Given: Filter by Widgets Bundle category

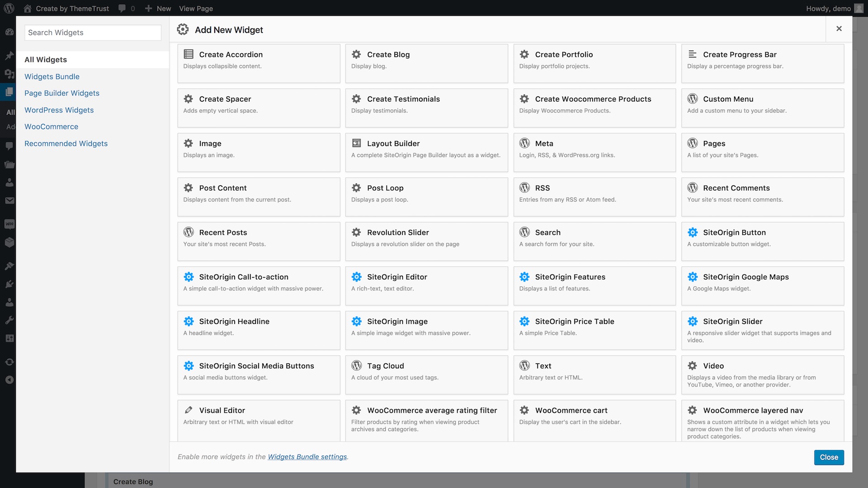Looking at the screenshot, I should (52, 76).
